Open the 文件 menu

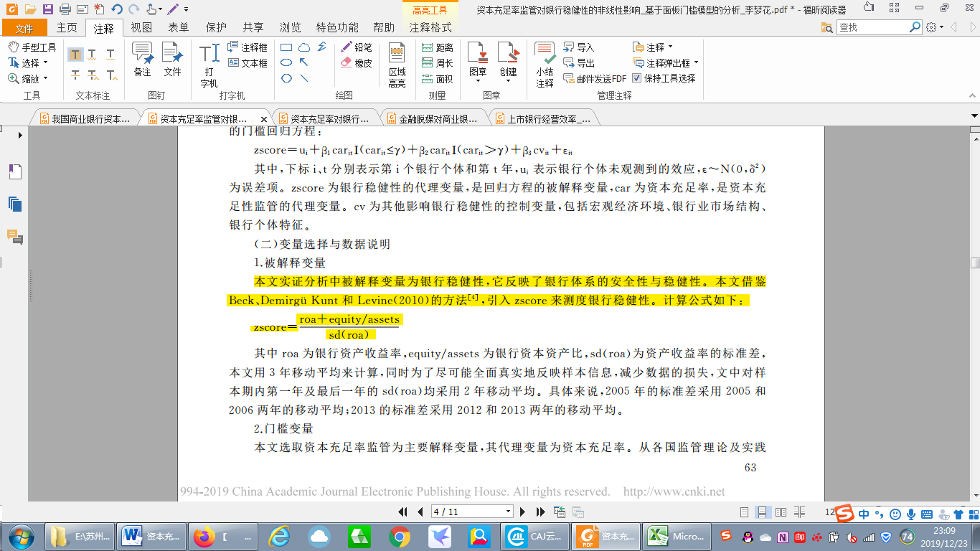tap(24, 28)
